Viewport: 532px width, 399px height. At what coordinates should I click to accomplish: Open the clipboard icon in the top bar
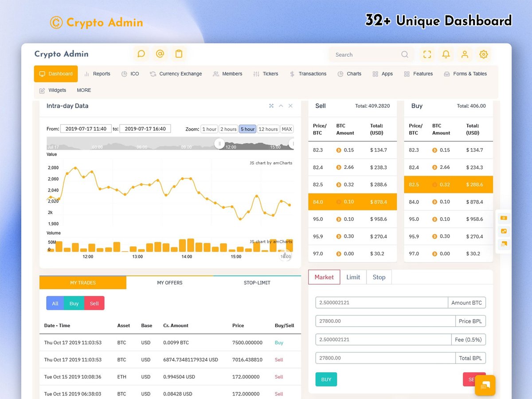(x=179, y=53)
